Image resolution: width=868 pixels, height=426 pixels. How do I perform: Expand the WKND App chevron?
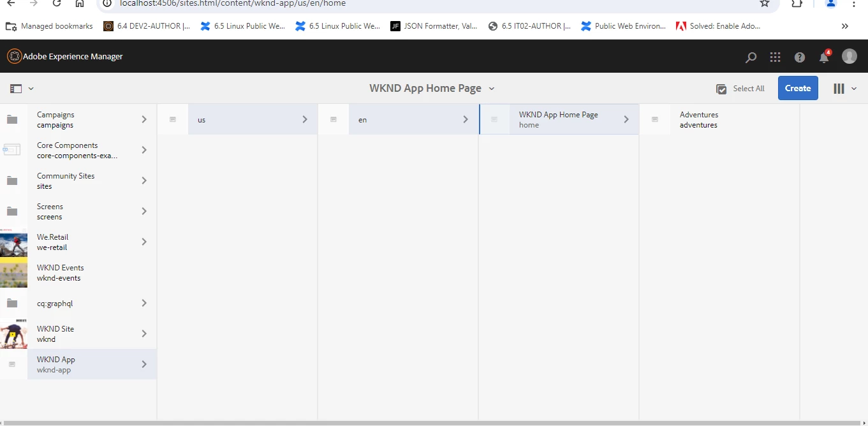click(x=144, y=364)
